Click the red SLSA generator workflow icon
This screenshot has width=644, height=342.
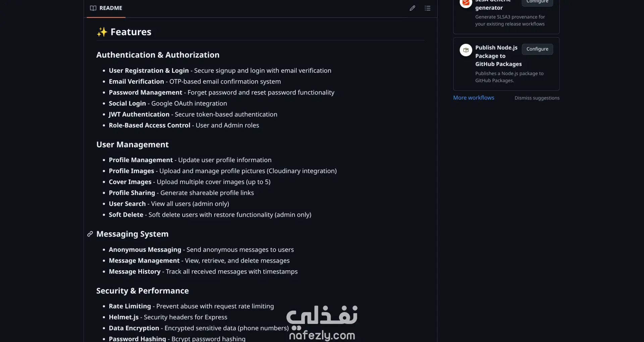466,3
